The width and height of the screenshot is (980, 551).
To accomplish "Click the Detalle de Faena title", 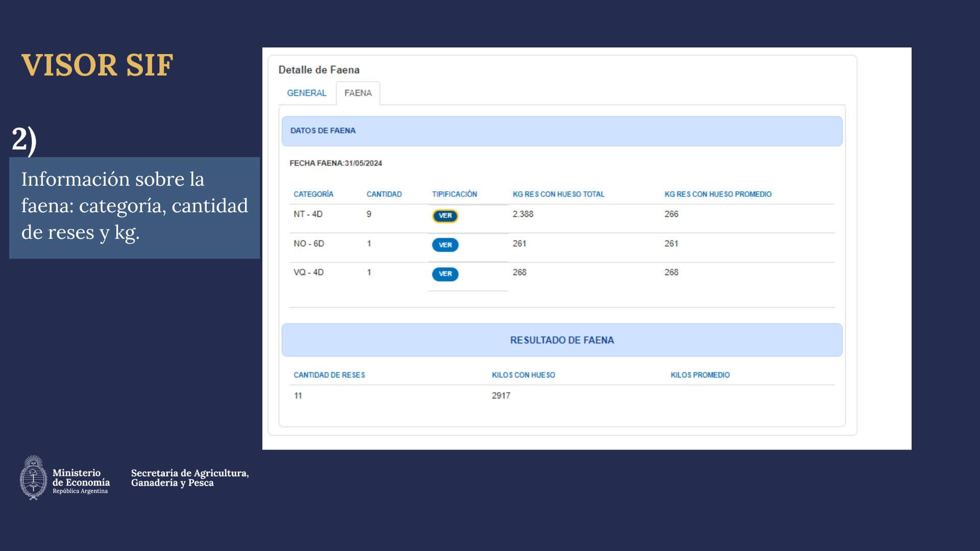I will 318,70.
